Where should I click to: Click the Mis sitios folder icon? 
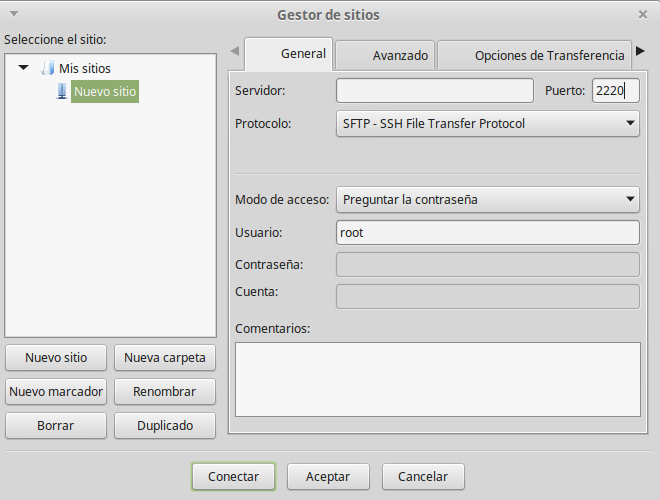coord(47,69)
